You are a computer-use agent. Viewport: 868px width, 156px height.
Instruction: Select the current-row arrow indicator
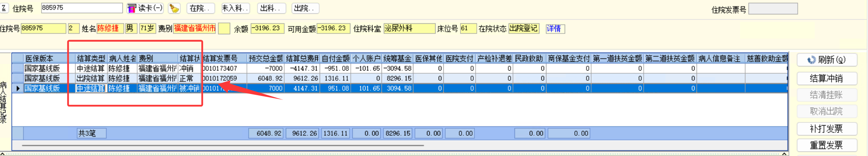[x=18, y=89]
